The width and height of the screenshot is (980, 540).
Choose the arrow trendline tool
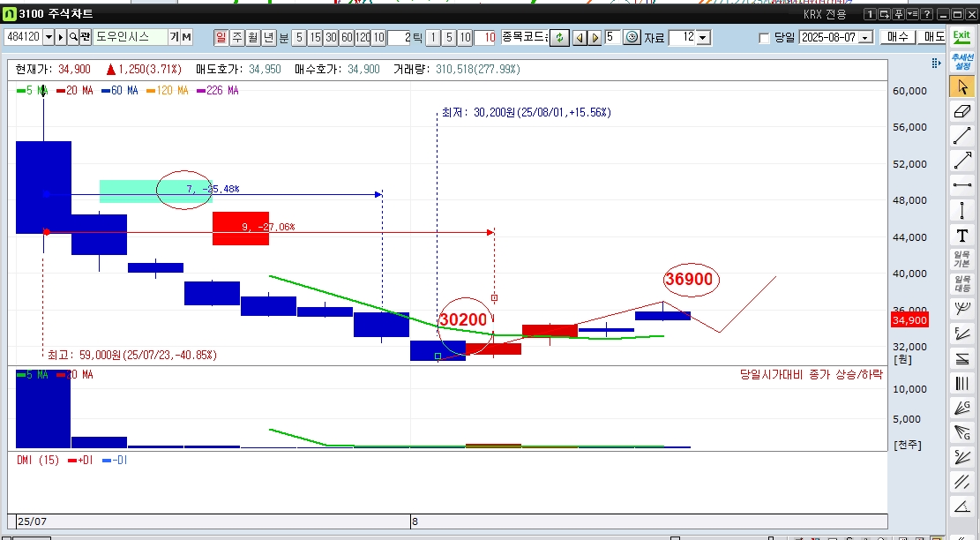point(961,161)
